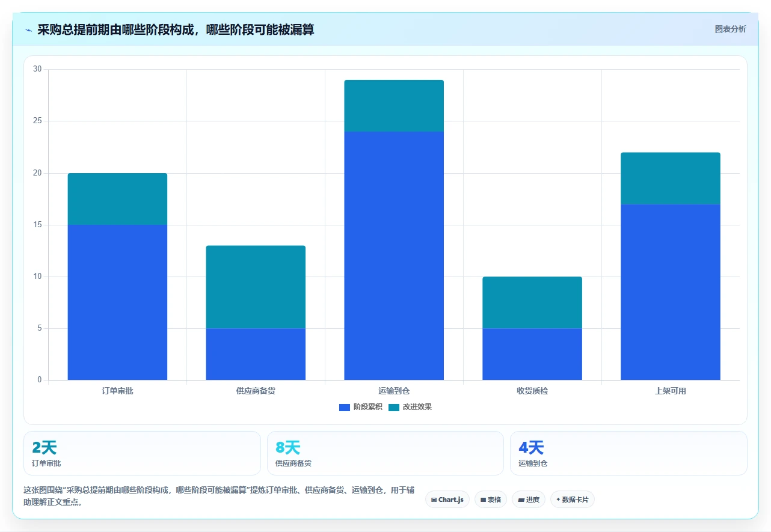
Task: Click the 表格 tag pill
Action: click(490, 500)
